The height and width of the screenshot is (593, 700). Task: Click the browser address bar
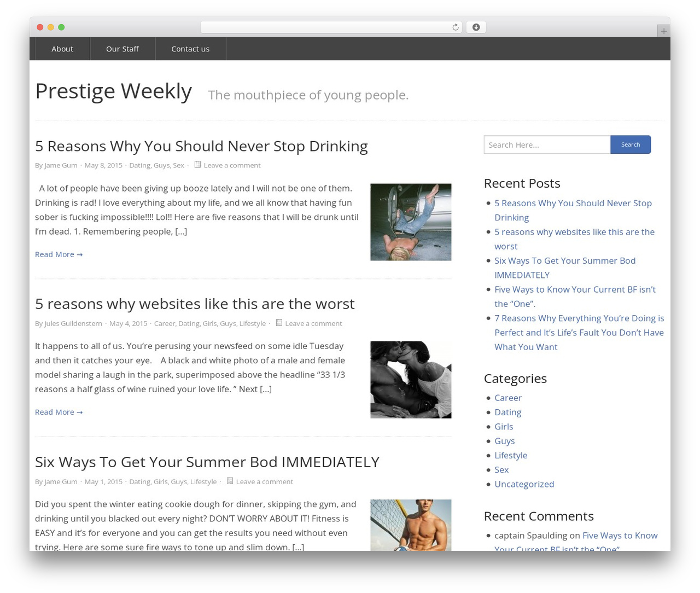[331, 27]
